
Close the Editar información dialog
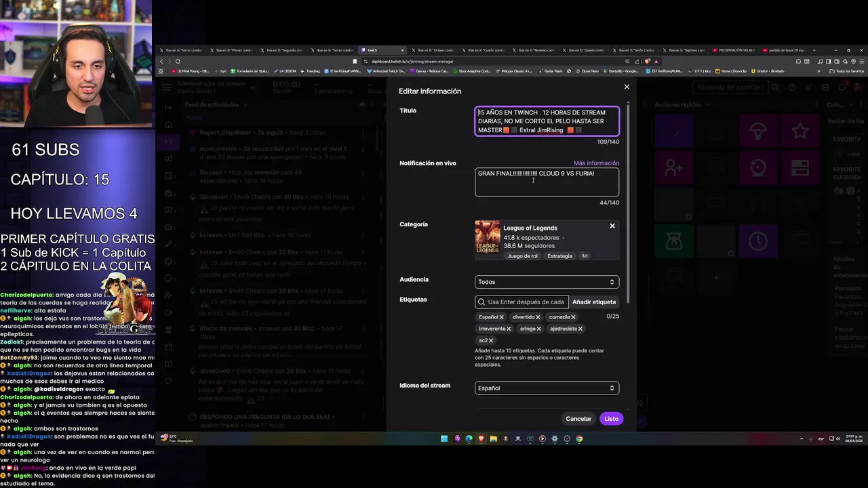pos(627,87)
